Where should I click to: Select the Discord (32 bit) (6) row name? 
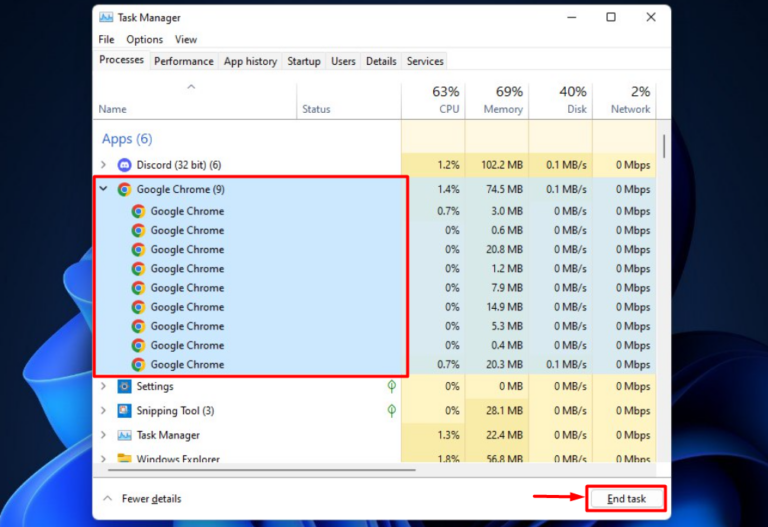(179, 165)
